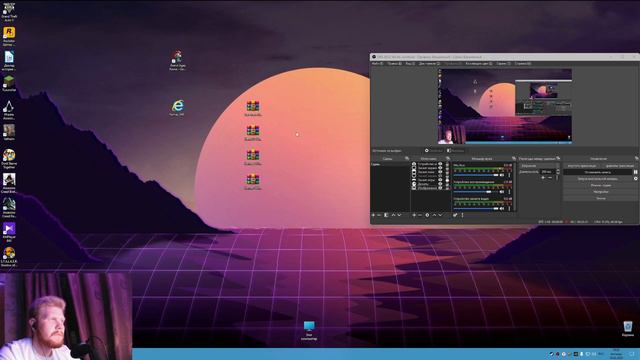Open the Правка menu in OBS
The image size is (640, 360).
(x=394, y=64)
